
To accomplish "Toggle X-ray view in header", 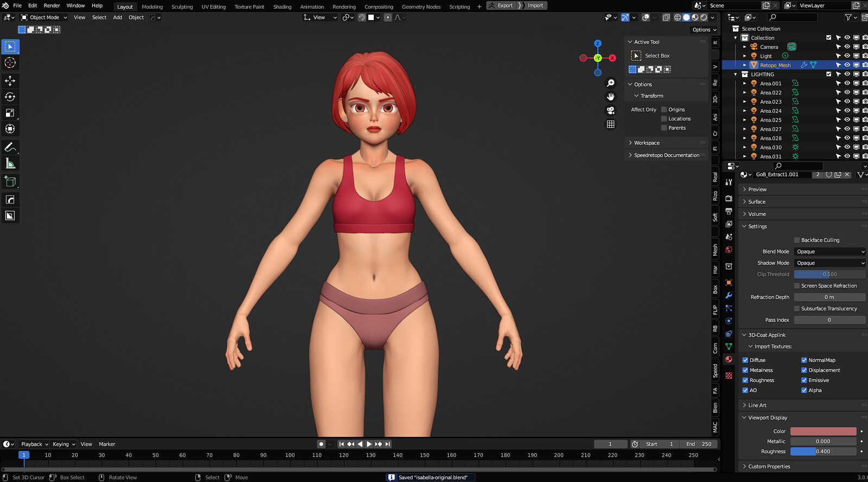I will pos(666,17).
